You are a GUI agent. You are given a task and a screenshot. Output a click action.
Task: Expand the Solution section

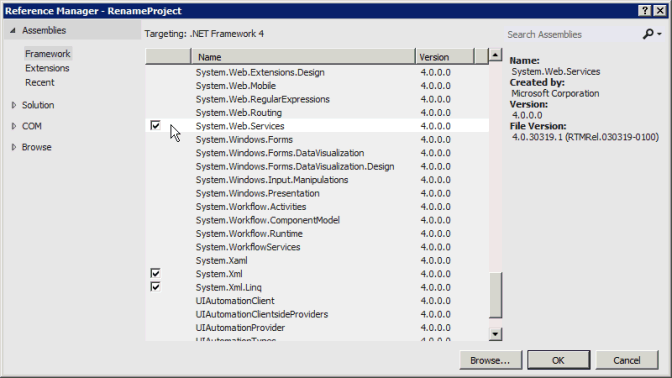click(x=14, y=105)
